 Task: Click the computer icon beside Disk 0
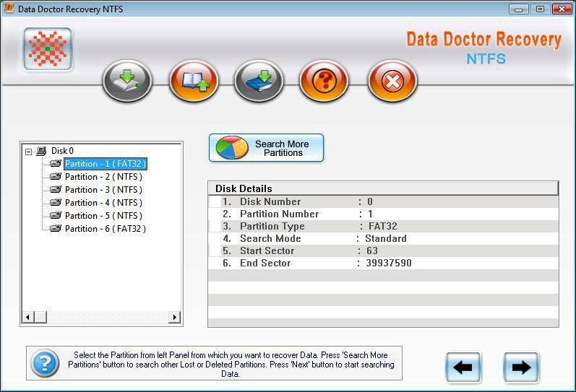(41, 151)
